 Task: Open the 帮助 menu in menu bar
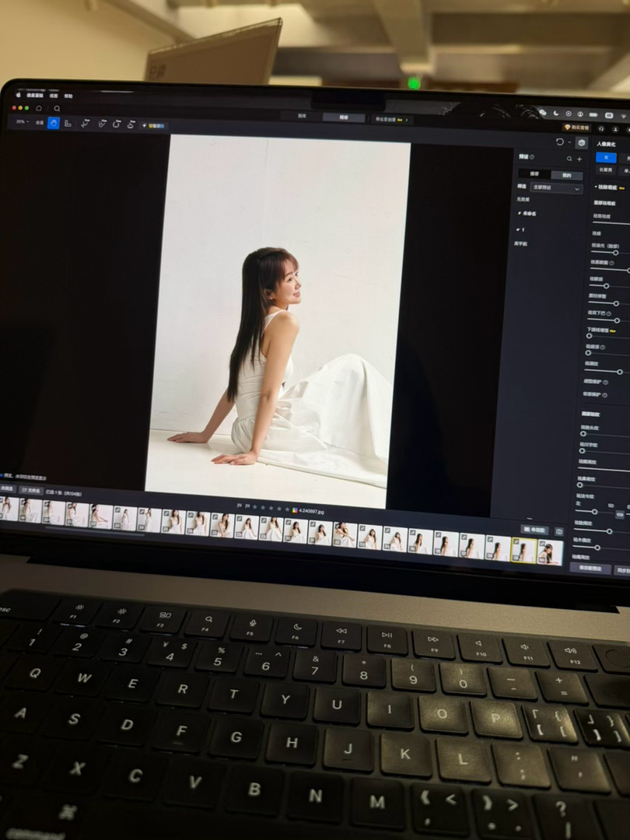pos(68,96)
